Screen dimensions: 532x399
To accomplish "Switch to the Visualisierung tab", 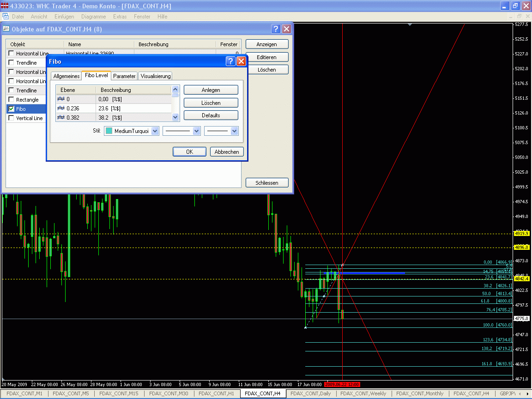I will [156, 76].
